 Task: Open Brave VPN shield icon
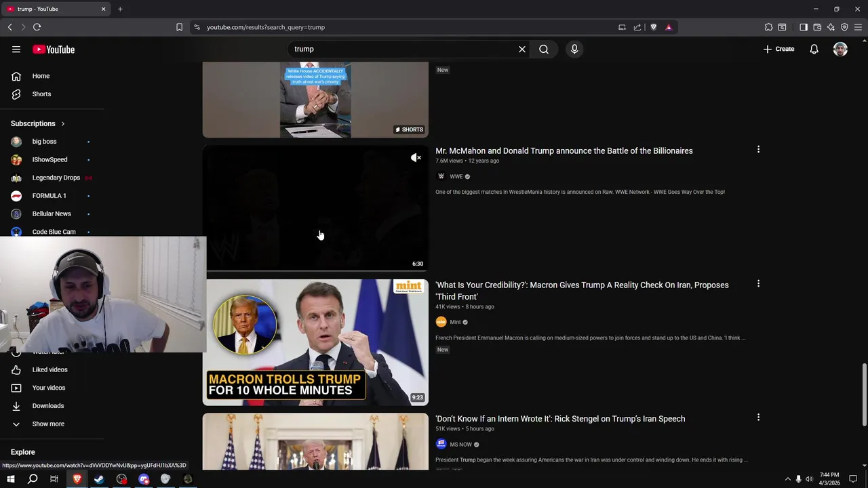click(x=844, y=27)
